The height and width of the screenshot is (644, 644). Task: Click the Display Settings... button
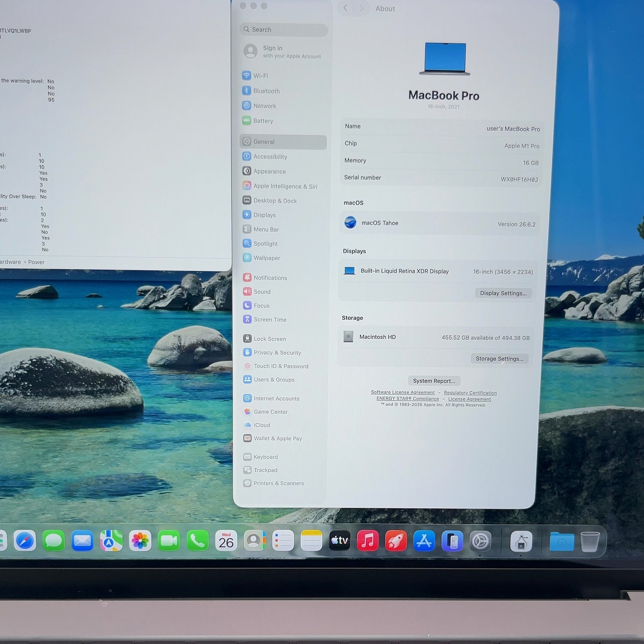point(503,293)
